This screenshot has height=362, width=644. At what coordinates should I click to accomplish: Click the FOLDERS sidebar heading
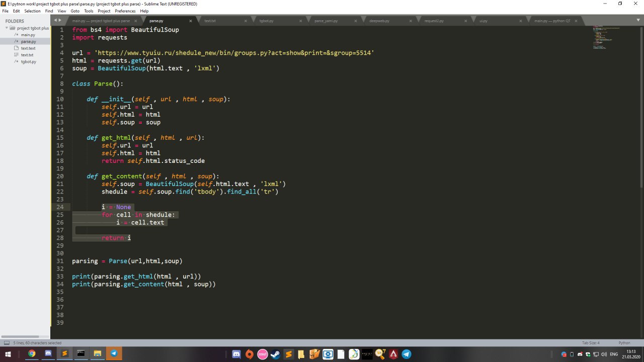(x=15, y=21)
